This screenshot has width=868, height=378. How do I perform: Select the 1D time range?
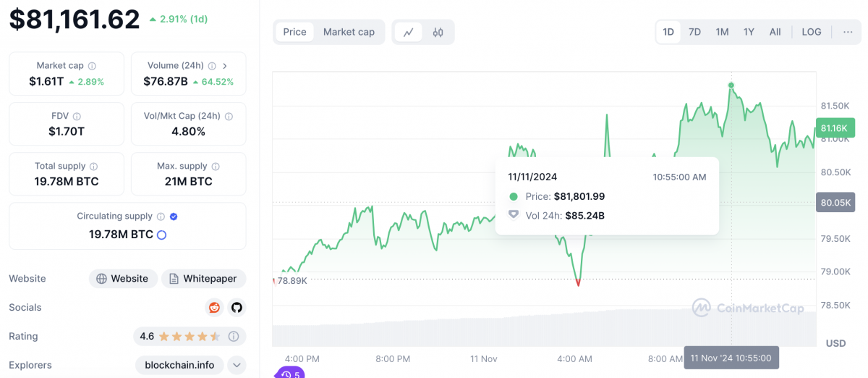668,32
